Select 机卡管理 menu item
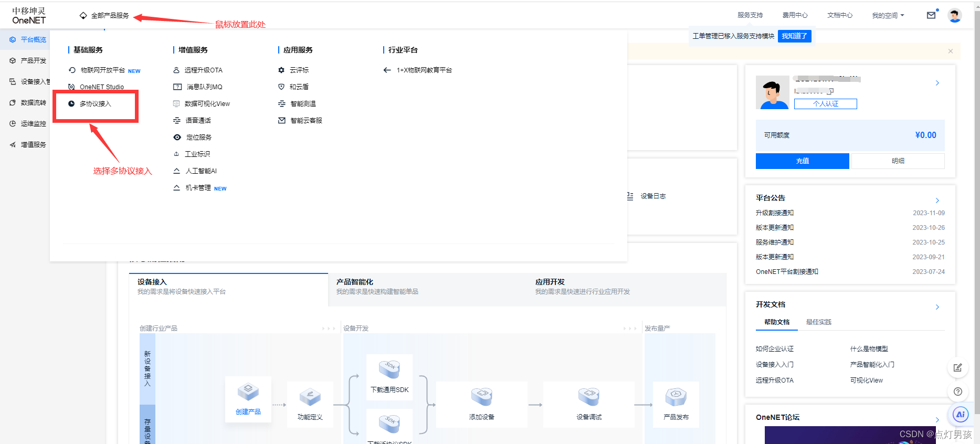The width and height of the screenshot is (980, 444). coord(200,188)
